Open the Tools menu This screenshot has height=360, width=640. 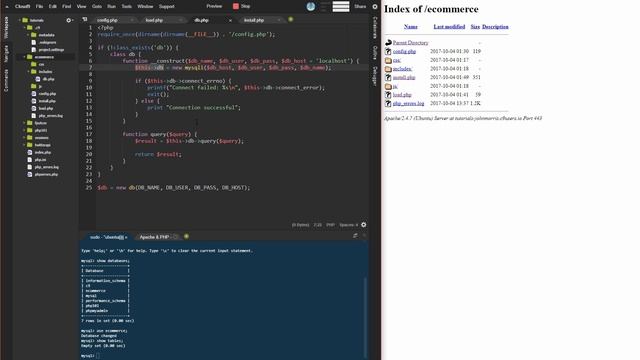(x=127, y=7)
